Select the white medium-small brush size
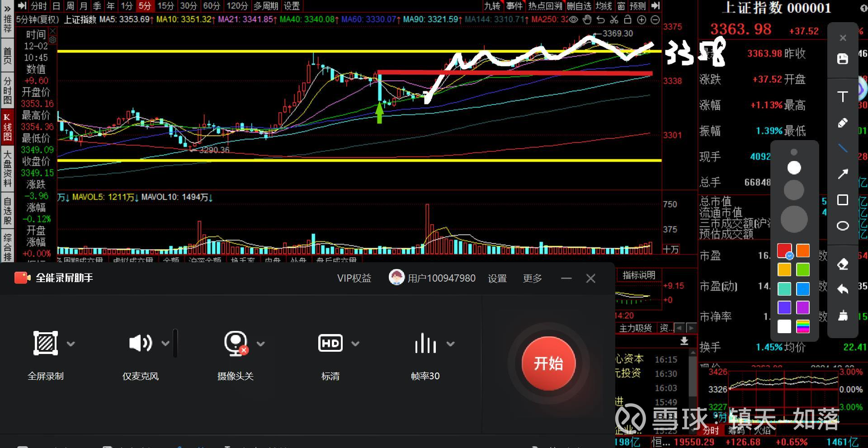Image resolution: width=868 pixels, height=448 pixels. tap(794, 168)
